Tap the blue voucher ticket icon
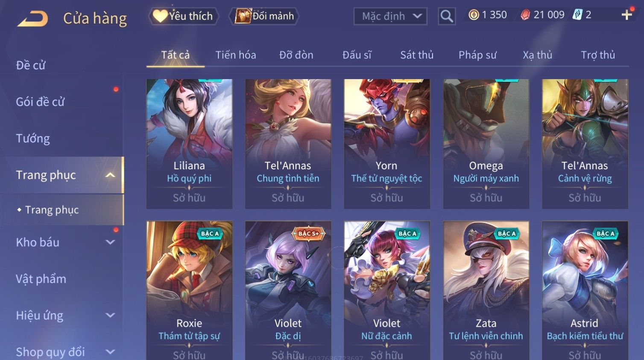 coord(577,15)
